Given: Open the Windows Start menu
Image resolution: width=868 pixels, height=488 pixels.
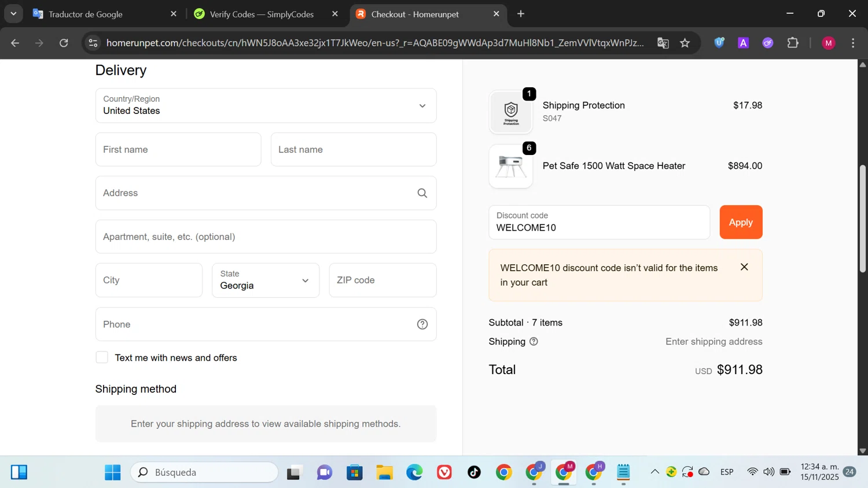Looking at the screenshot, I should [112, 472].
